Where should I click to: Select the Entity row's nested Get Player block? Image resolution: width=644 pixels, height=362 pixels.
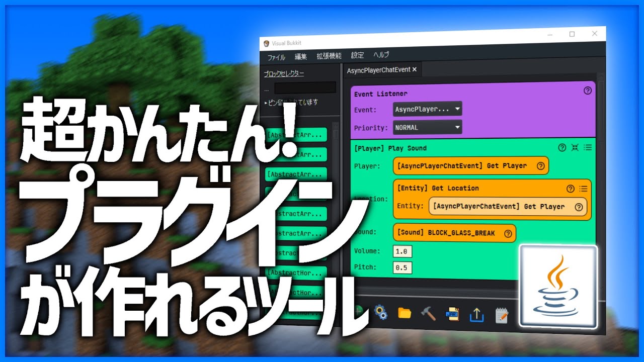tap(508, 207)
